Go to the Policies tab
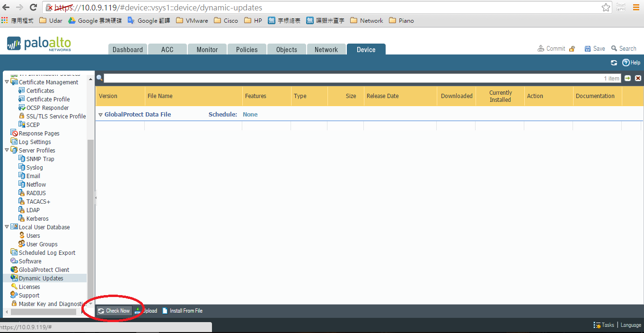The width and height of the screenshot is (644, 333). click(247, 49)
